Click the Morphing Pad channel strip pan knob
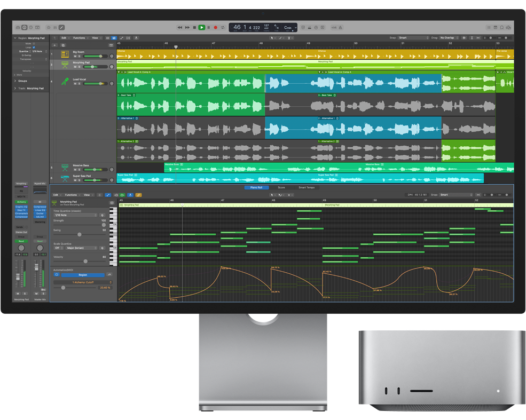This screenshot has height=420, width=526. (x=21, y=248)
